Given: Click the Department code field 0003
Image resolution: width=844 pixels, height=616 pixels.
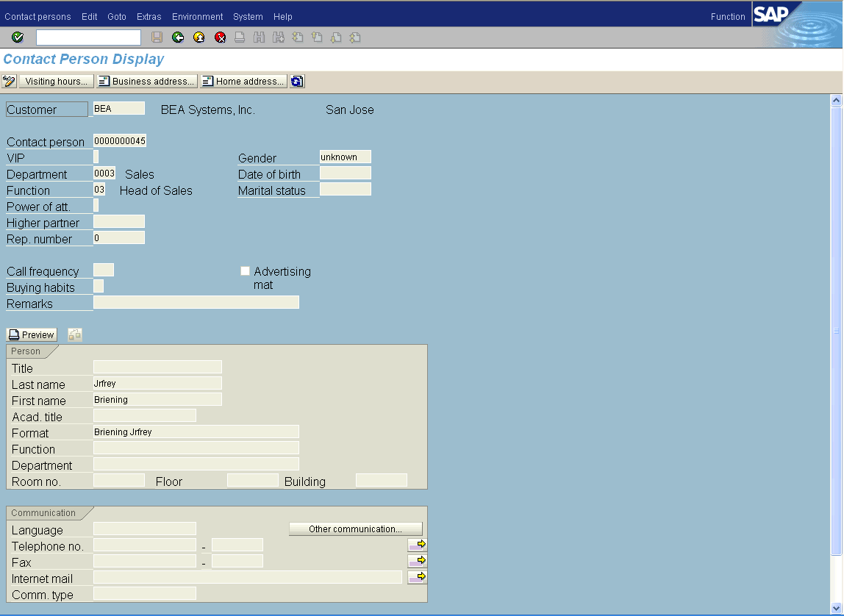Looking at the screenshot, I should [104, 173].
